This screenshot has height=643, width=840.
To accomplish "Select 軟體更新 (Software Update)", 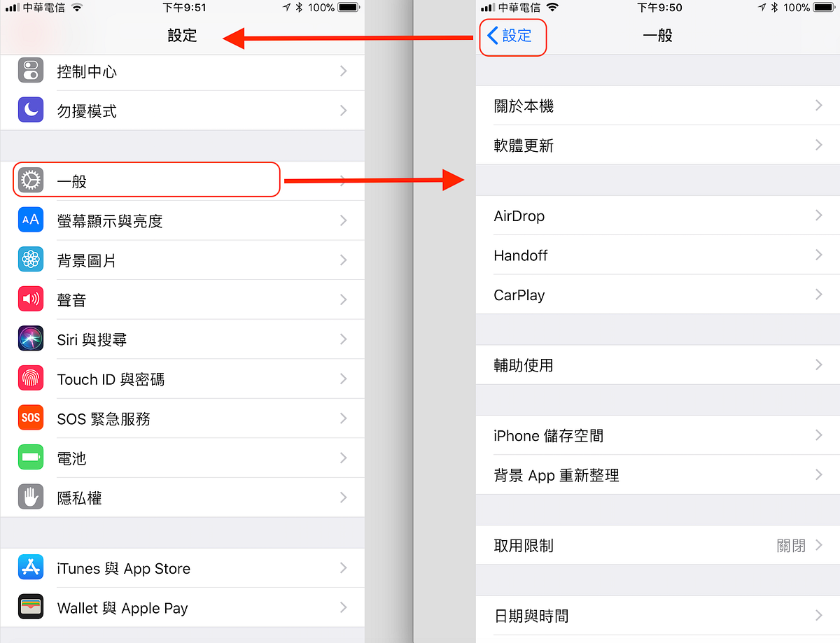I will point(658,146).
